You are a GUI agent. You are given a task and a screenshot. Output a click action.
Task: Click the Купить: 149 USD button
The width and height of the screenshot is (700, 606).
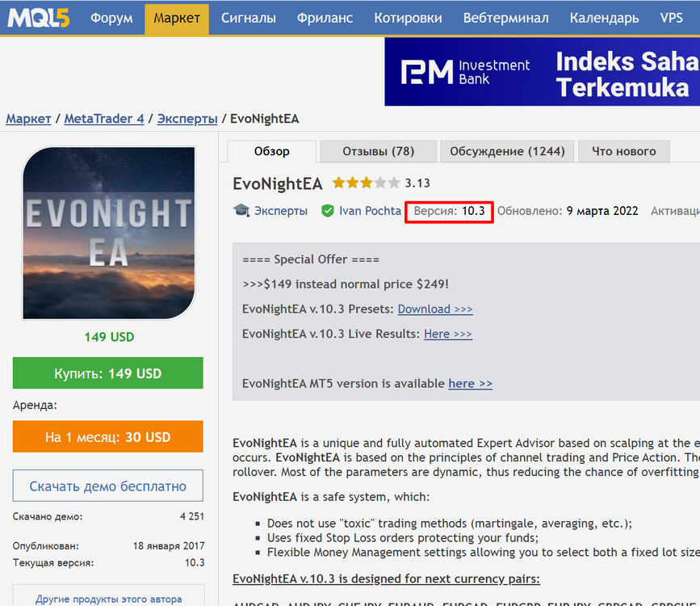click(x=108, y=373)
